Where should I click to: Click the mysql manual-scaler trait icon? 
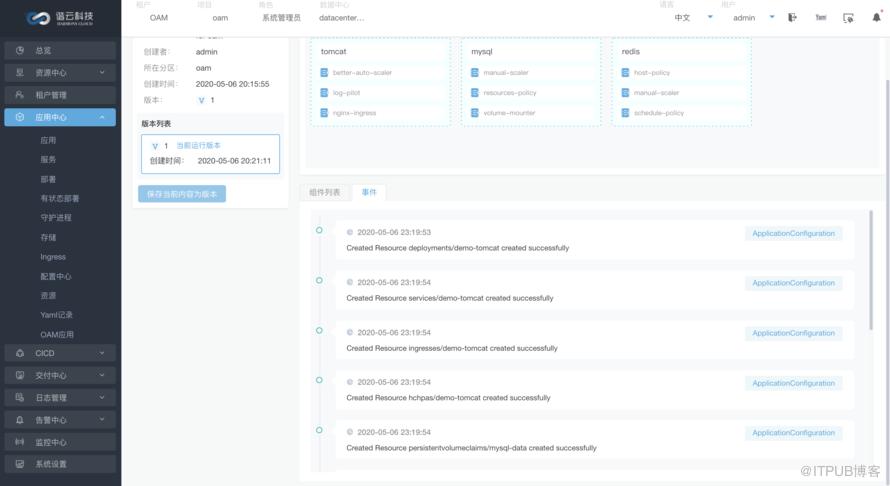[x=475, y=73]
